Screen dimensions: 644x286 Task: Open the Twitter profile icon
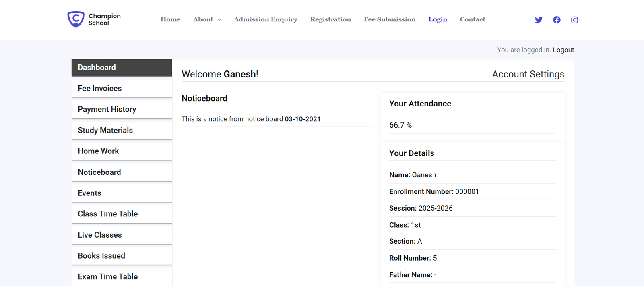[x=539, y=20]
